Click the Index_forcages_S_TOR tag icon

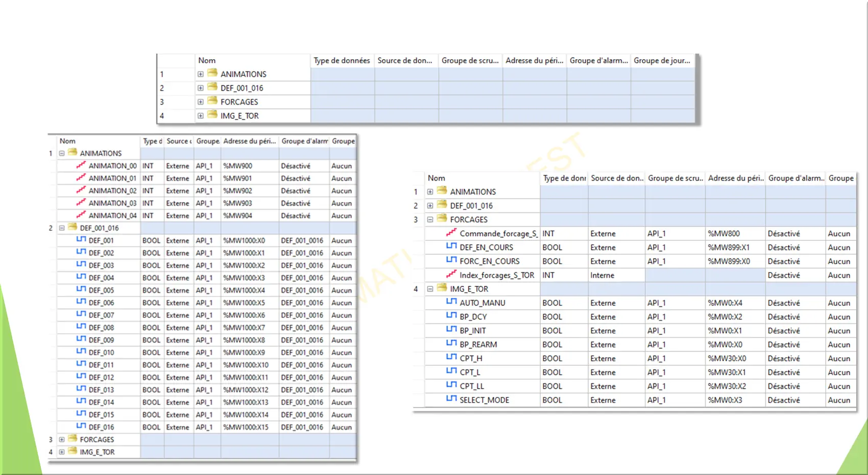[x=451, y=274]
